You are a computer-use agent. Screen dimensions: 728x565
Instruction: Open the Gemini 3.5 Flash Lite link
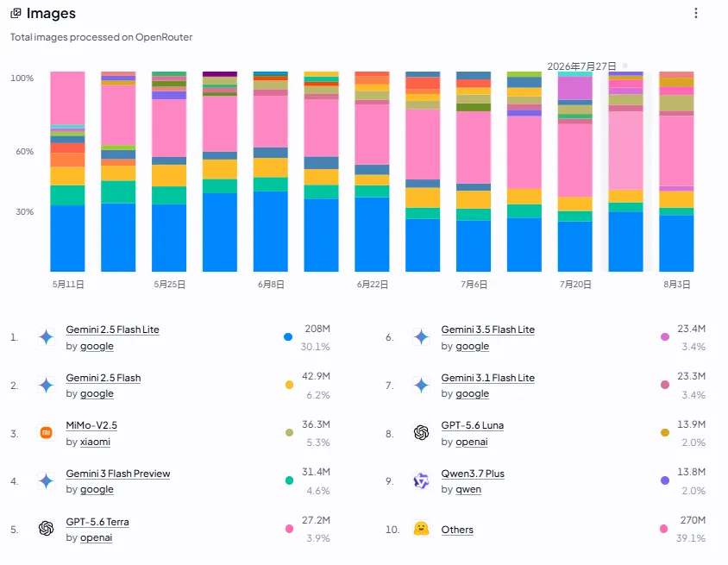pyautogui.click(x=487, y=330)
